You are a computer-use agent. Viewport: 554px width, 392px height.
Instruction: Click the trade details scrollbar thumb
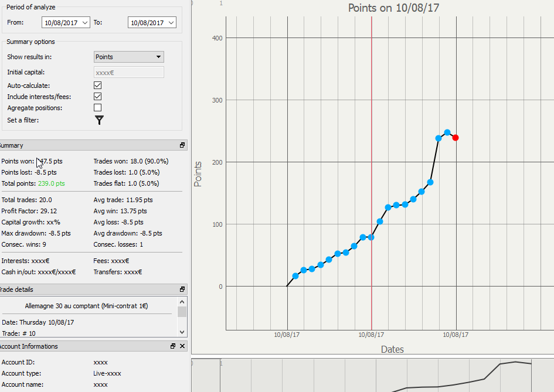182,312
